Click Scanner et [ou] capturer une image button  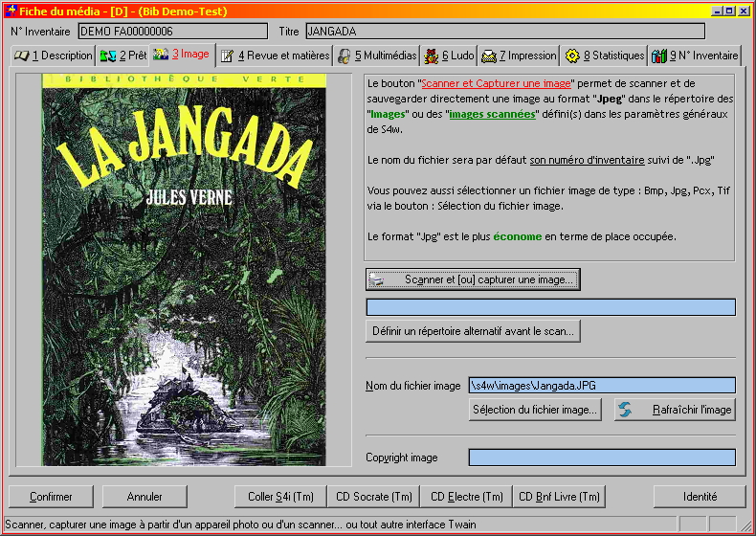click(x=473, y=279)
